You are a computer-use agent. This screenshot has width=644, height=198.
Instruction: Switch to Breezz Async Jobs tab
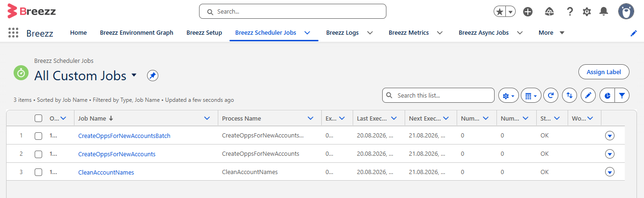click(x=484, y=33)
